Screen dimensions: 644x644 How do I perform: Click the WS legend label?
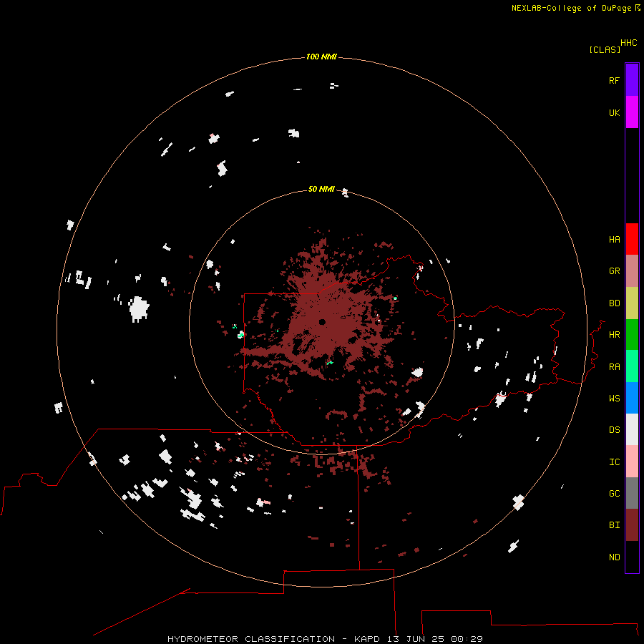pos(614,399)
